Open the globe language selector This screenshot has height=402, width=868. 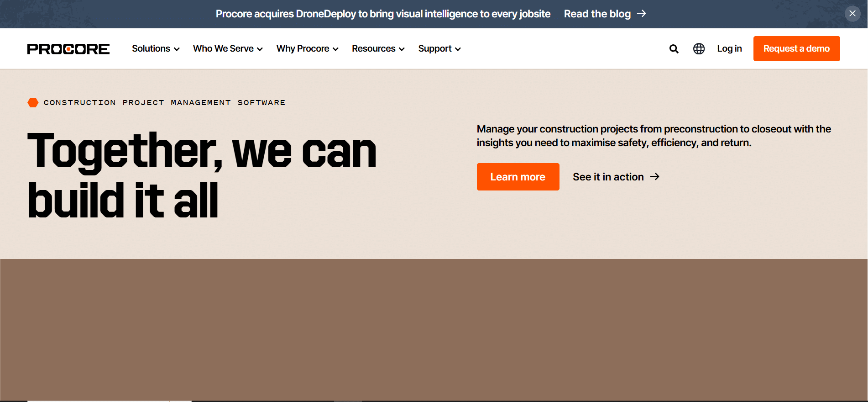(x=699, y=48)
